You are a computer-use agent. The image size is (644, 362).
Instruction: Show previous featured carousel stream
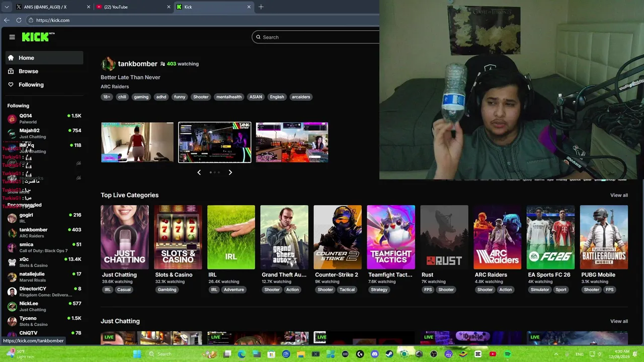[x=199, y=172]
